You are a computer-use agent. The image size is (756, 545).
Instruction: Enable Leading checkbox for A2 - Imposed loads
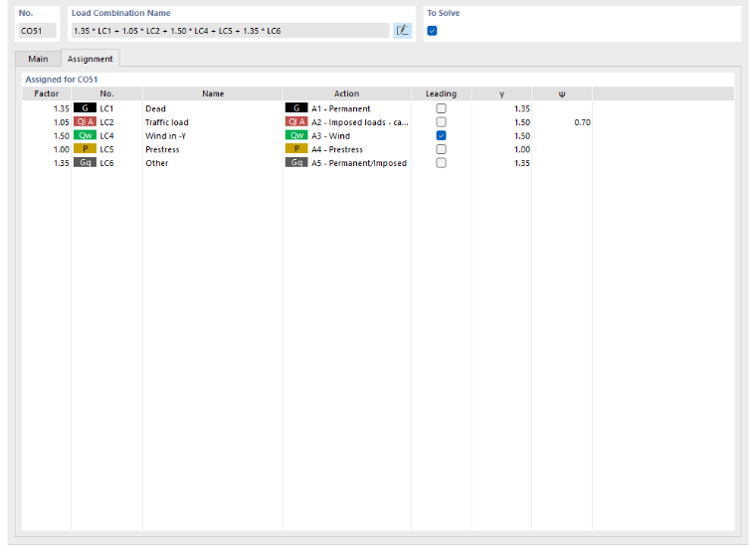pos(441,122)
